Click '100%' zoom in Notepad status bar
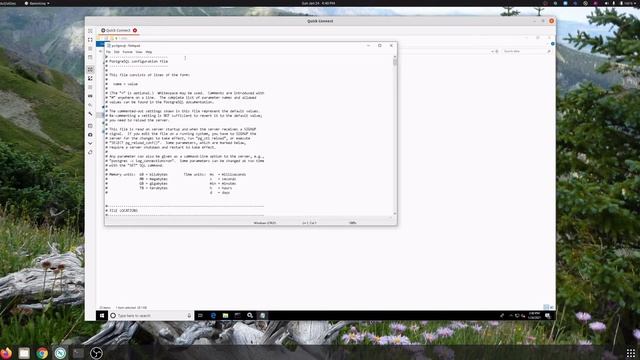640x360 pixels. [x=353, y=223]
